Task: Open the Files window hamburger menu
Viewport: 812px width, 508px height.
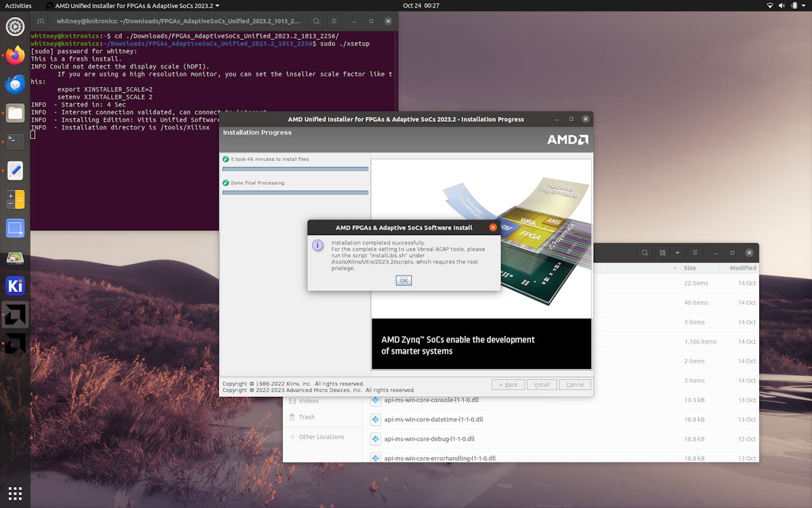Action: tap(695, 253)
